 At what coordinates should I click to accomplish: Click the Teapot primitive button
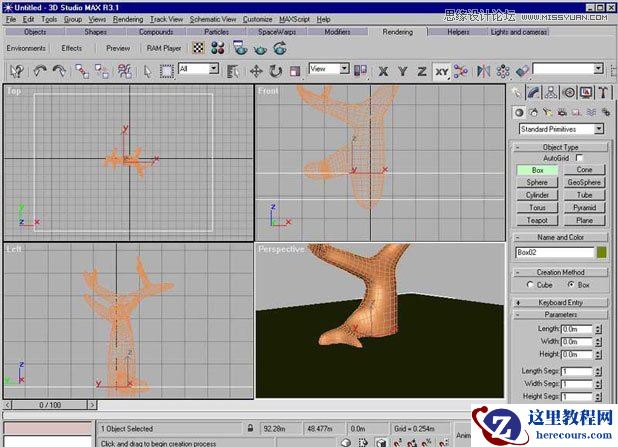(x=537, y=220)
